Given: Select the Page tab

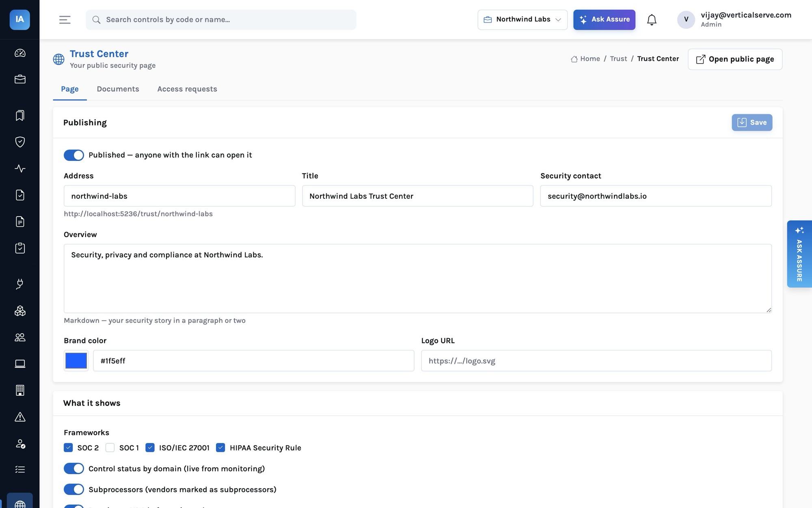Looking at the screenshot, I should pyautogui.click(x=70, y=89).
